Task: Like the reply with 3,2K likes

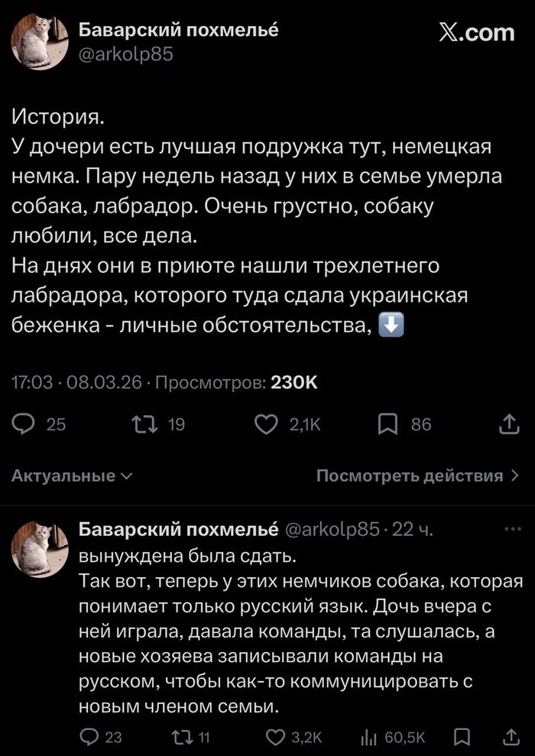Action: (275, 736)
